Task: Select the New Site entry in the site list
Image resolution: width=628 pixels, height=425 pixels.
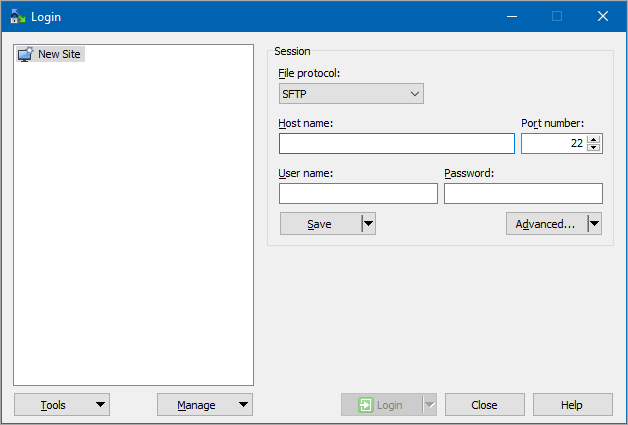Action: click(58, 54)
